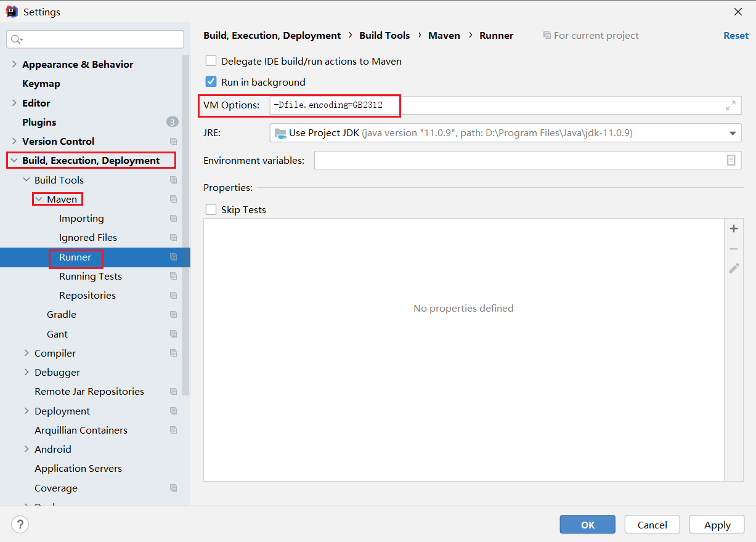The height and width of the screenshot is (542, 756).
Task: Click project-level icon beside Ignored Files
Action: tap(173, 238)
